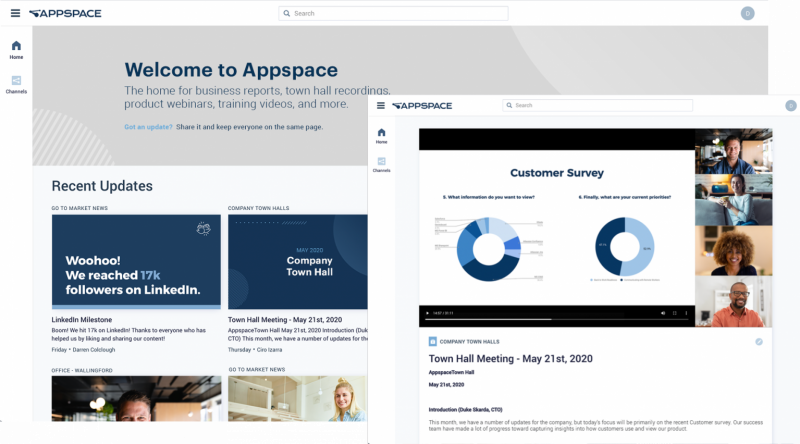Open Channels in front window sidebar
Image resolution: width=800 pixels, height=444 pixels.
[382, 164]
